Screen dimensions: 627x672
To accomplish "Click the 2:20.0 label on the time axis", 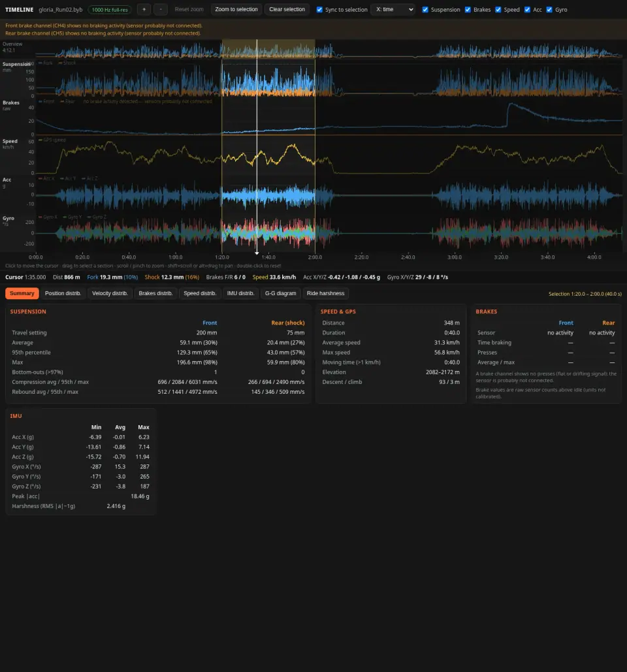I will click(x=361, y=257).
